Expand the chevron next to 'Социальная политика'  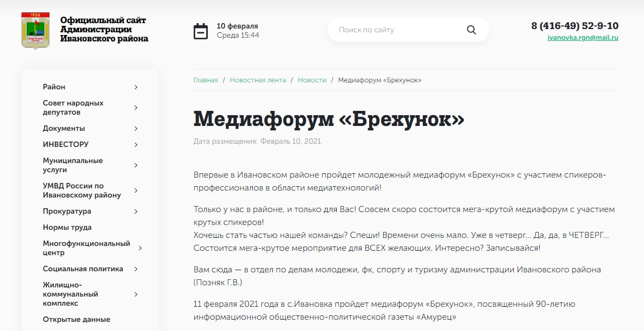pos(136,269)
